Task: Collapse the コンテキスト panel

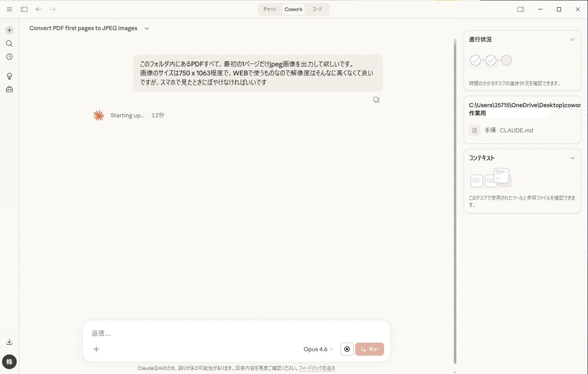Action: pos(572,158)
